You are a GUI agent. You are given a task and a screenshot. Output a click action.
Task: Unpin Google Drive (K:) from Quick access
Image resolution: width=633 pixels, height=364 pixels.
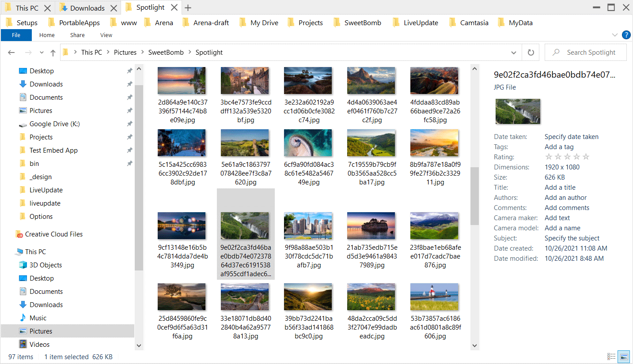coord(129,124)
